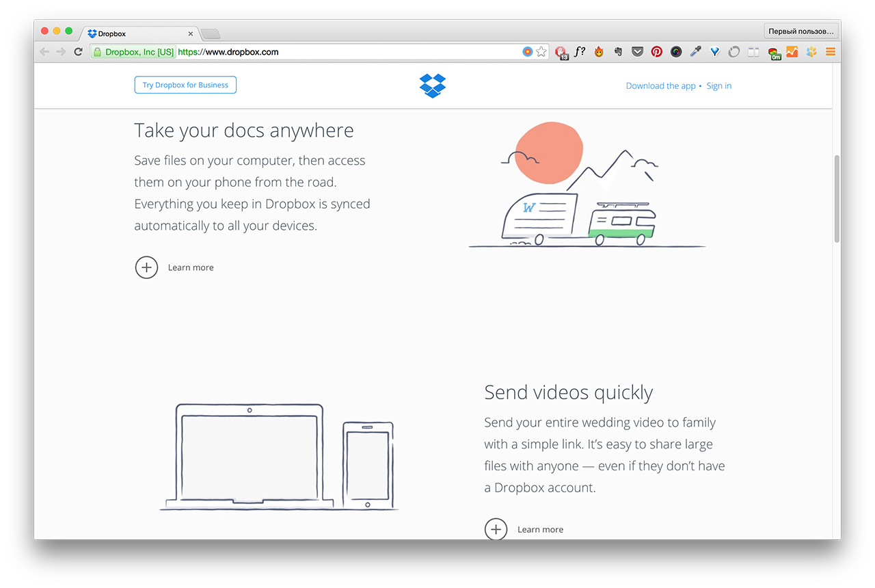The height and width of the screenshot is (588, 875).
Task: Click the WhatFont f? extension icon
Action: pyautogui.click(x=579, y=51)
